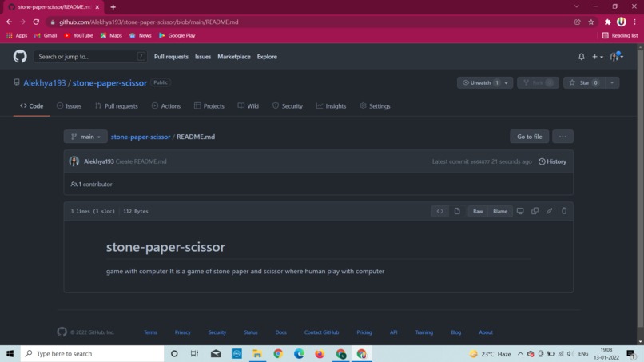Open the Wiki tab
The width and height of the screenshot is (644, 362).
[x=248, y=106]
